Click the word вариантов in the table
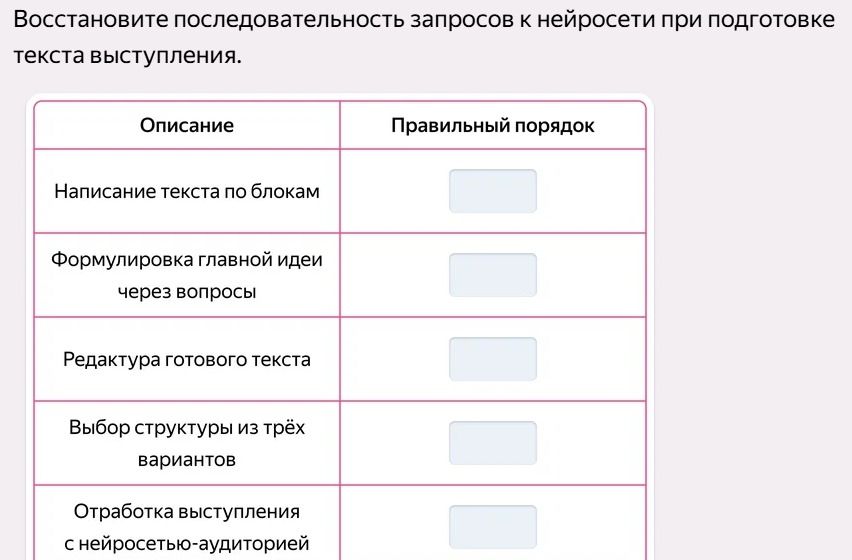Image resolution: width=852 pixels, height=560 pixels. [x=187, y=460]
